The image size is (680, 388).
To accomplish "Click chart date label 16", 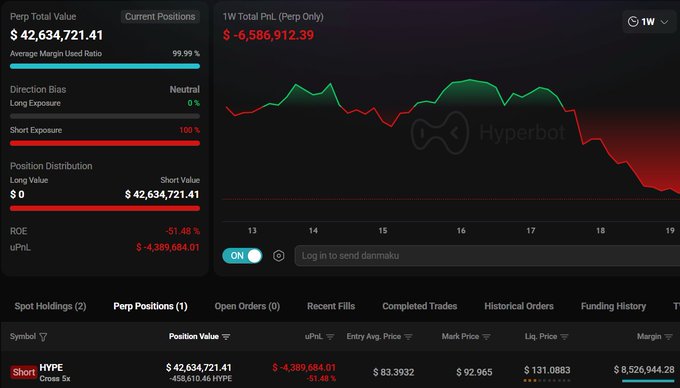I will (461, 231).
